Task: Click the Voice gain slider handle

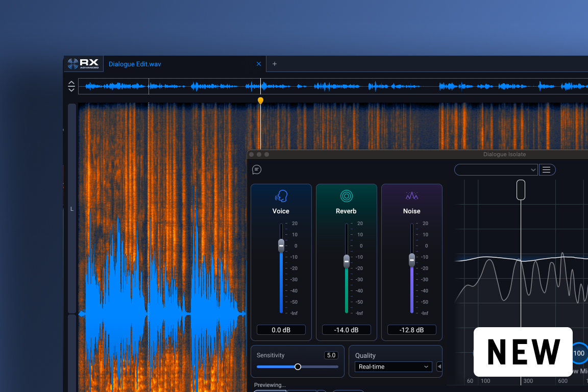Action: click(281, 246)
